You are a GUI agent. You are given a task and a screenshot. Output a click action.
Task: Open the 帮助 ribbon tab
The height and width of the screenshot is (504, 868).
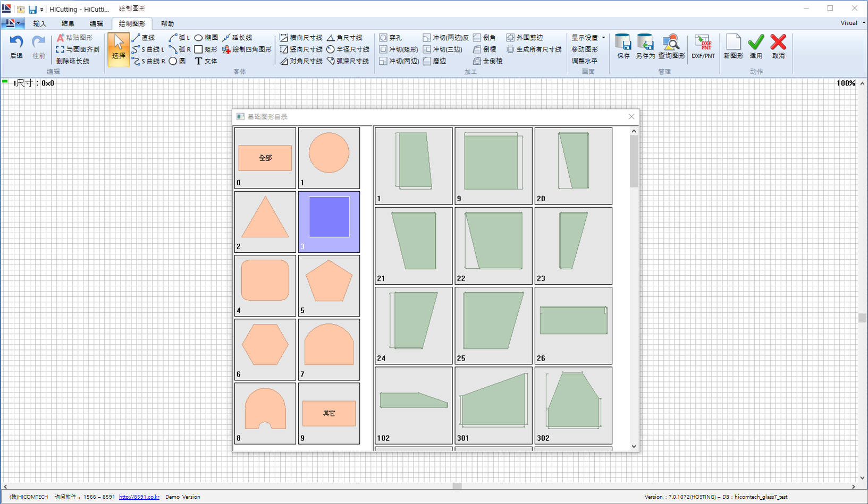tap(167, 23)
